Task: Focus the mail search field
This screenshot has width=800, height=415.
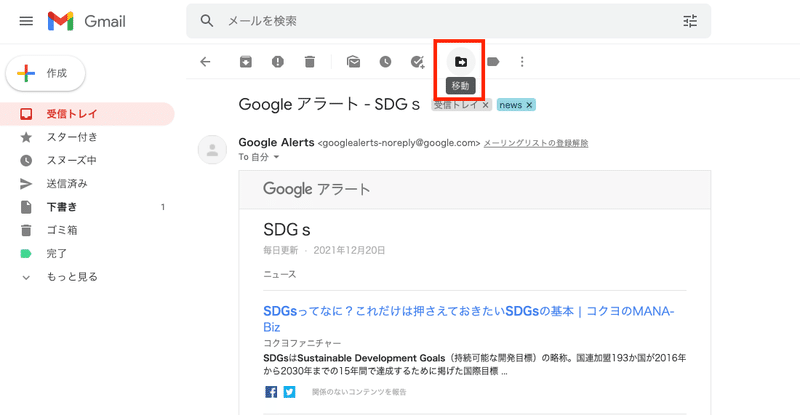Action: pyautogui.click(x=448, y=21)
